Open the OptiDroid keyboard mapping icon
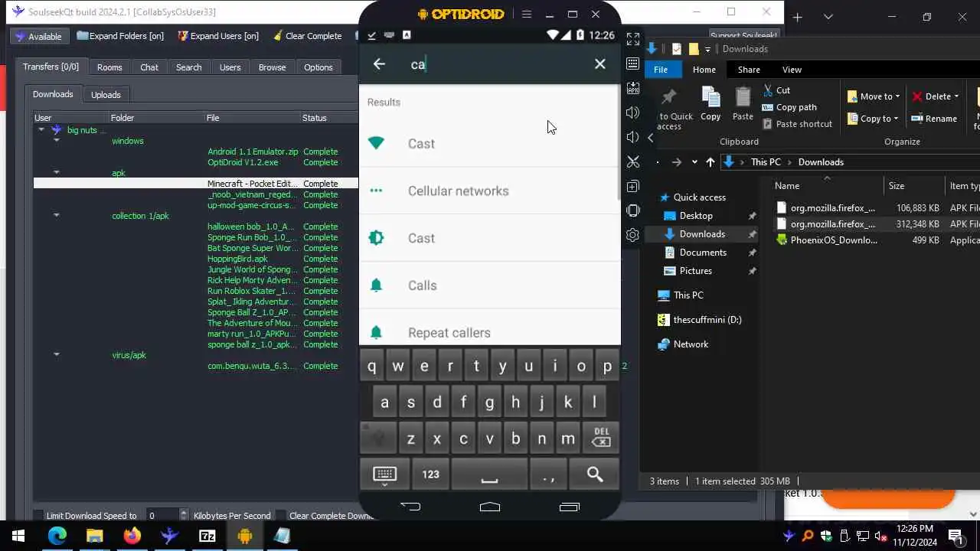Viewport: 980px width, 551px height. (x=632, y=64)
